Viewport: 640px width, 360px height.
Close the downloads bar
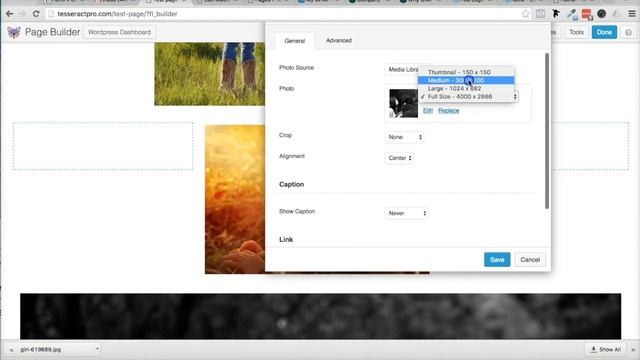[633, 350]
